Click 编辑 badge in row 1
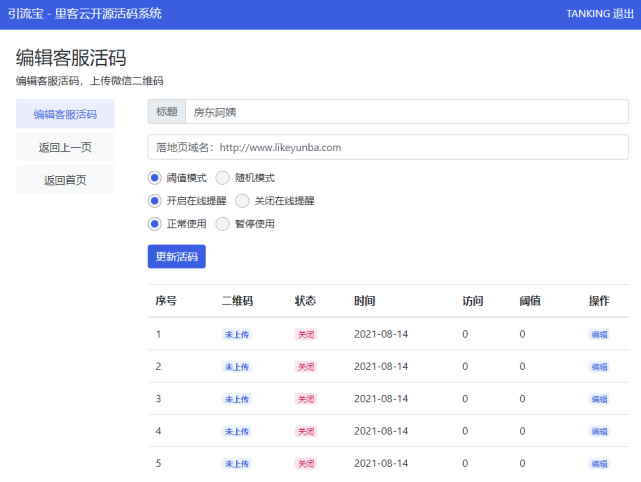The height and width of the screenshot is (482, 641). coord(599,335)
